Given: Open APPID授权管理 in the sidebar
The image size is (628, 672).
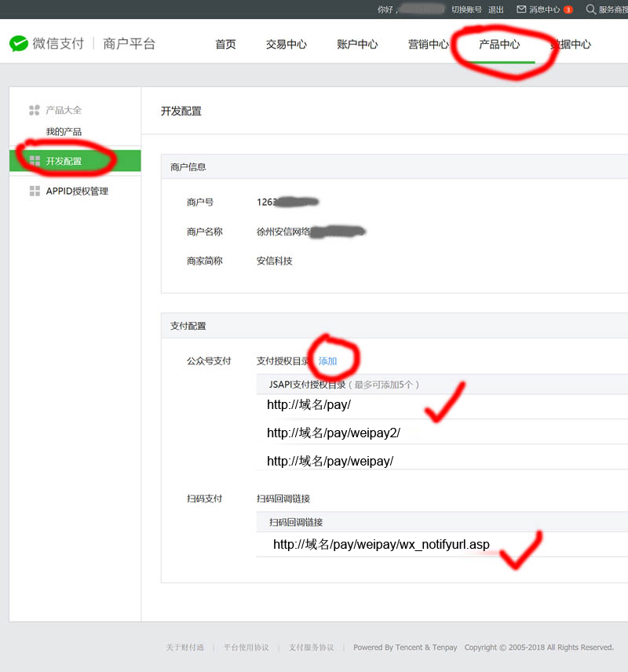Looking at the screenshot, I should (77, 191).
